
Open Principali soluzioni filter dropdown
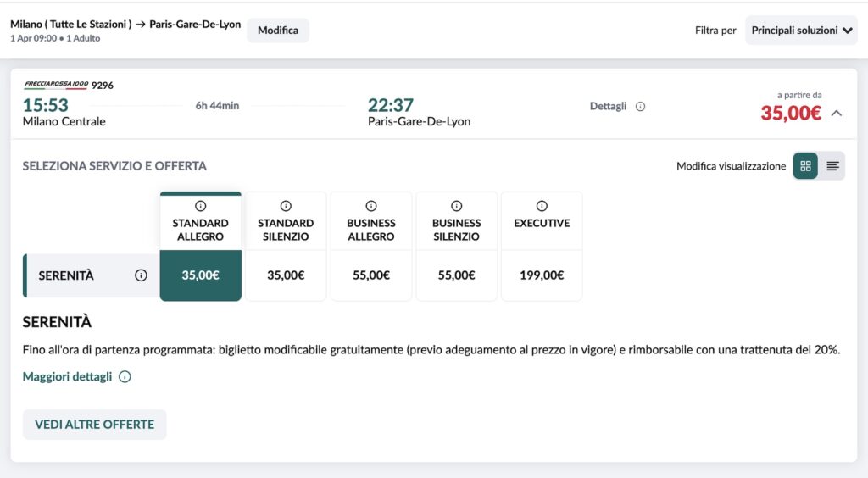pyautogui.click(x=801, y=31)
